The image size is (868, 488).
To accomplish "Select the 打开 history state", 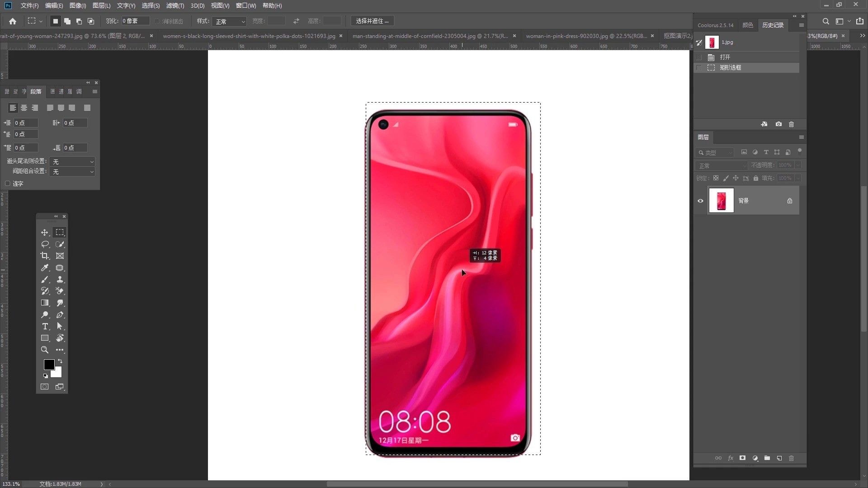I will click(x=725, y=57).
